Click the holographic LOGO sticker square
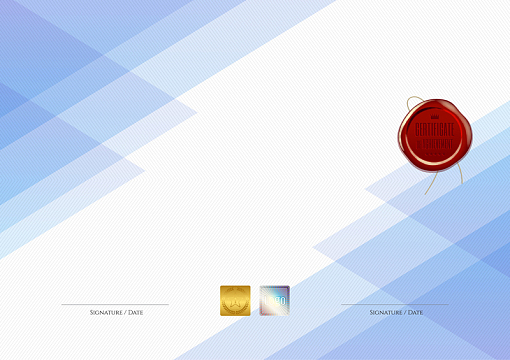The image size is (510, 360). coord(275,301)
